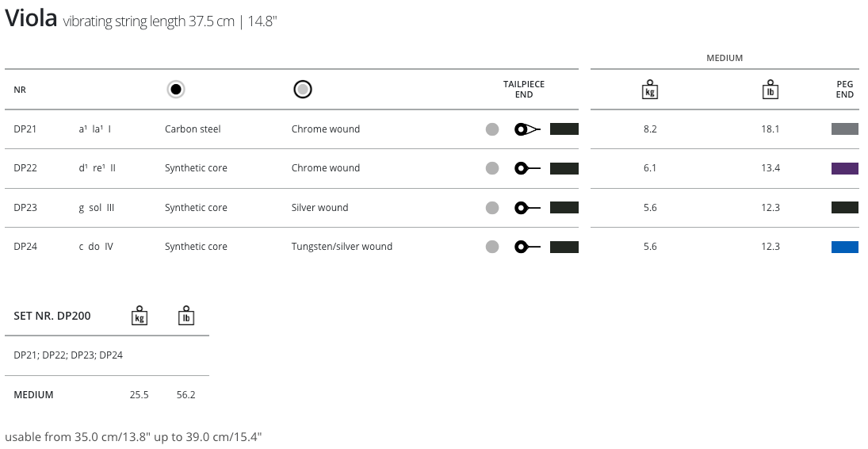Select the gray peg end swatch for DP21

(x=845, y=129)
